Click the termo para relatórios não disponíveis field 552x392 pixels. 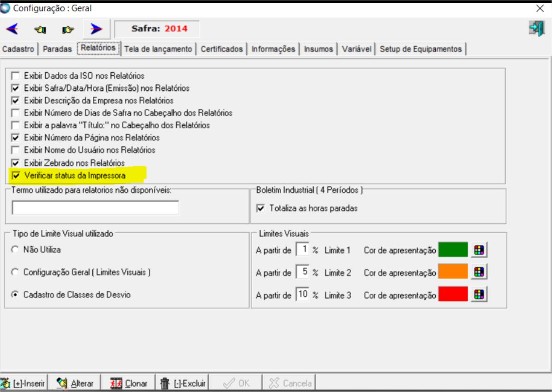click(x=95, y=208)
